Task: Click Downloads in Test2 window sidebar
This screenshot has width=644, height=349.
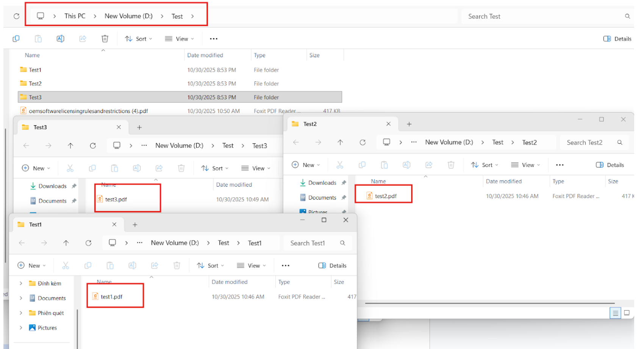Action: pos(322,182)
